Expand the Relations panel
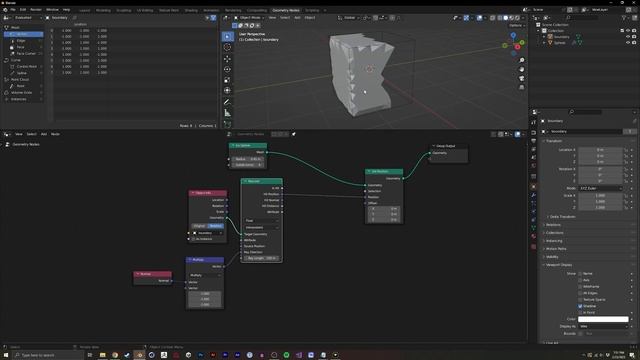640x360 pixels. coord(553,225)
